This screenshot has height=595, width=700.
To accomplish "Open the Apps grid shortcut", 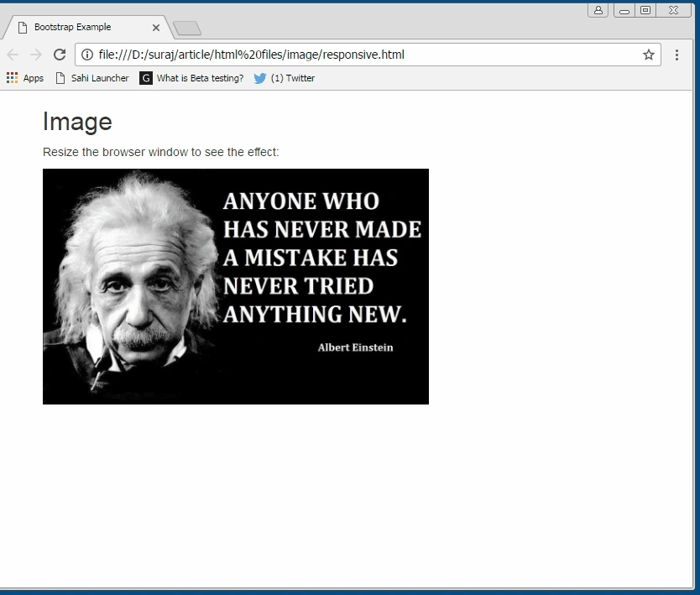I will click(x=25, y=78).
